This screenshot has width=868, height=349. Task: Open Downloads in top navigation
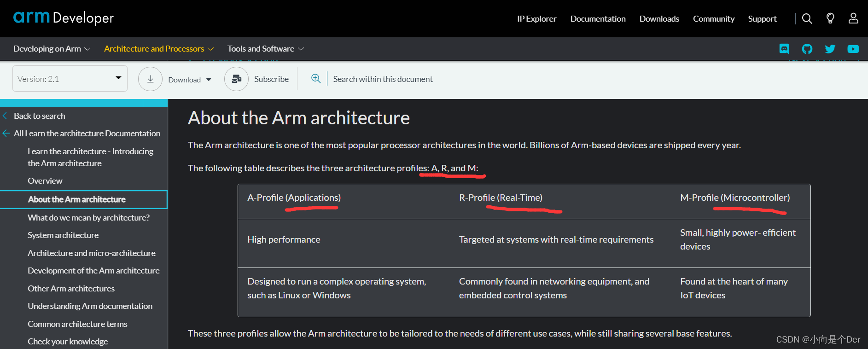click(x=659, y=19)
